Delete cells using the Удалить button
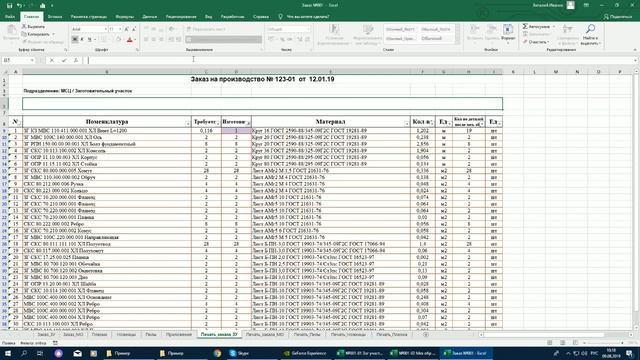 coord(492,33)
